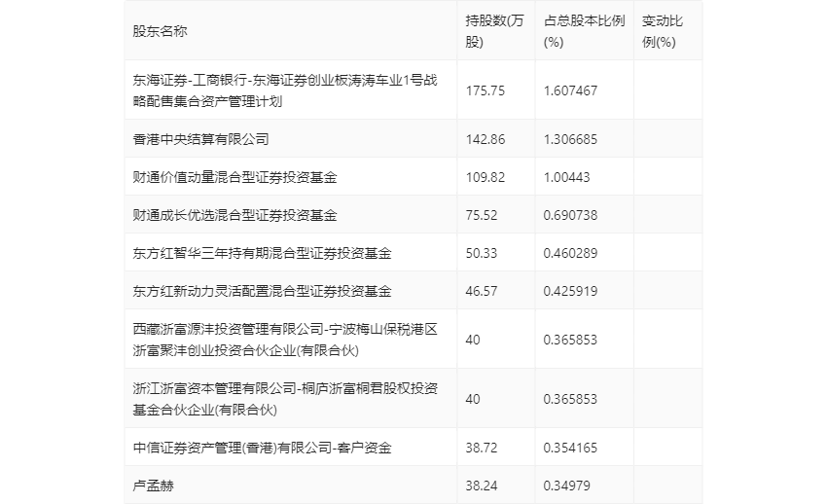Select 香港中央结算有限公司 row name
This screenshot has height=504, width=827.
[x=200, y=139]
